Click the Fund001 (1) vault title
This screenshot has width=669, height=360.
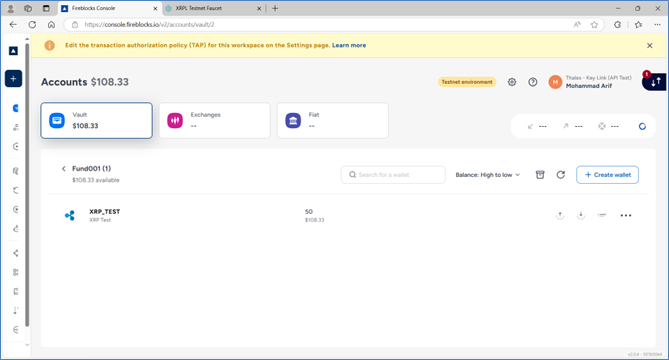pyautogui.click(x=91, y=168)
